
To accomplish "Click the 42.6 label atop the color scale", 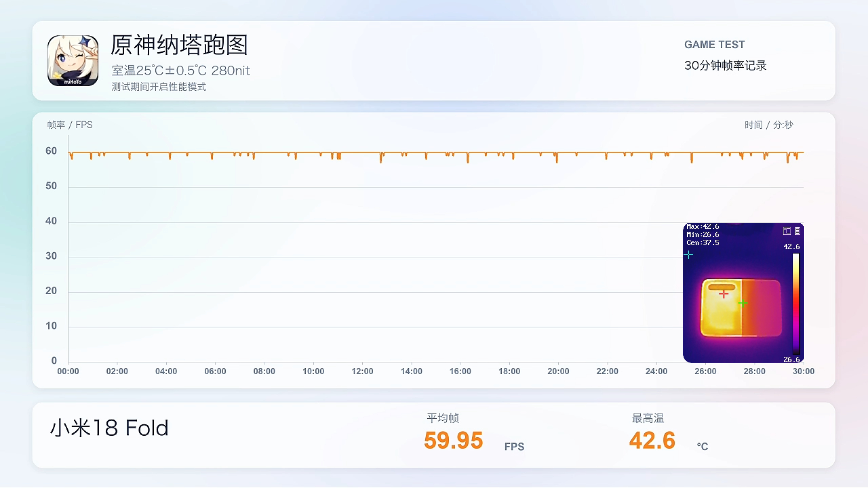I will tap(792, 246).
